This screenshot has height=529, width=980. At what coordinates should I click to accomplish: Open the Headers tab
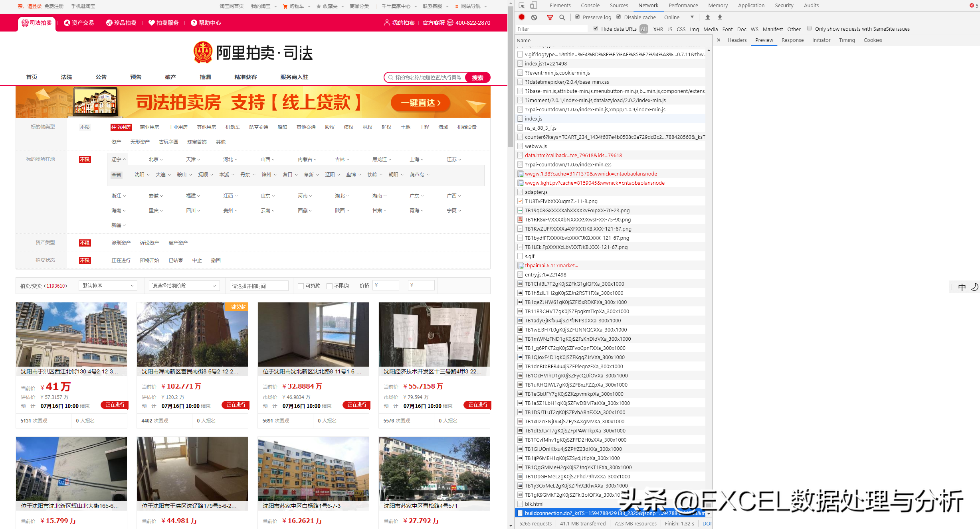(737, 40)
